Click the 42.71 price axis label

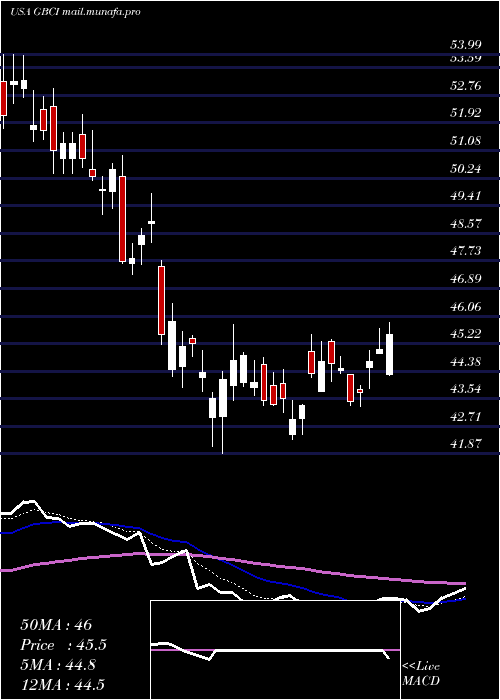(x=466, y=417)
